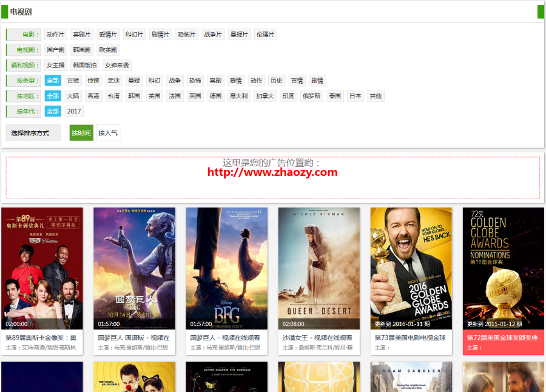Filter by 科幻 type

coord(155,81)
